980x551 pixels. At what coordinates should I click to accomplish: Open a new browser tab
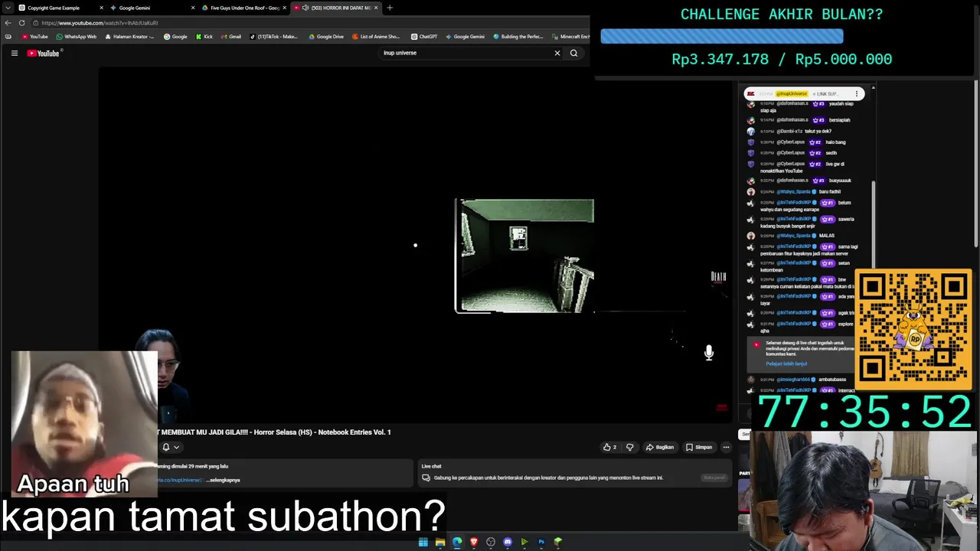click(x=390, y=8)
